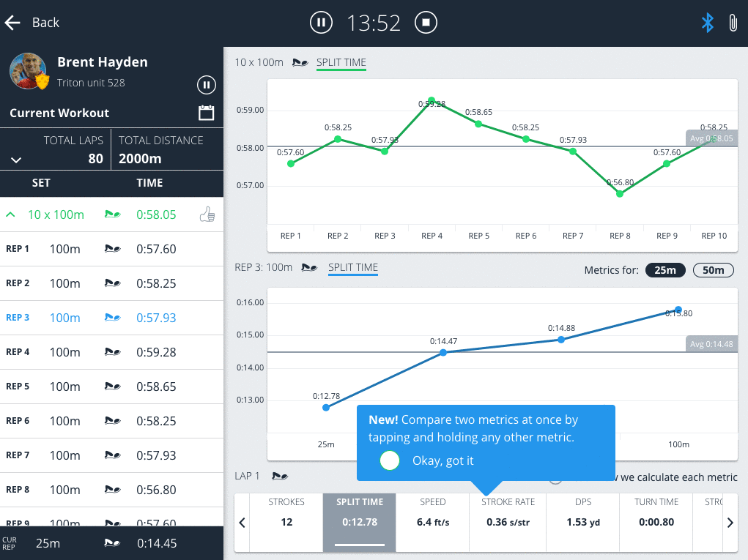This screenshot has height=560, width=748.
Task: Click stroke icon beside REP 3 chart title
Action: pyautogui.click(x=309, y=267)
